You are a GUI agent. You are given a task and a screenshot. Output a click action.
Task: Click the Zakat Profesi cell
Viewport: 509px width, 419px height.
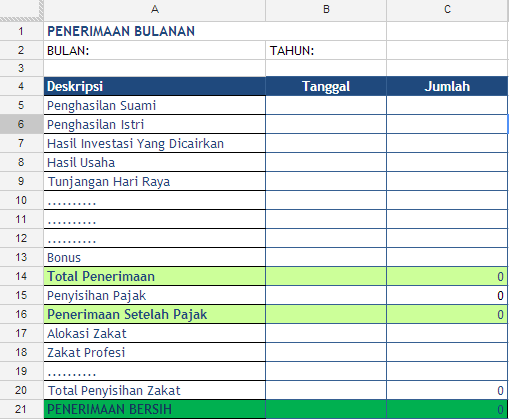[155, 352]
